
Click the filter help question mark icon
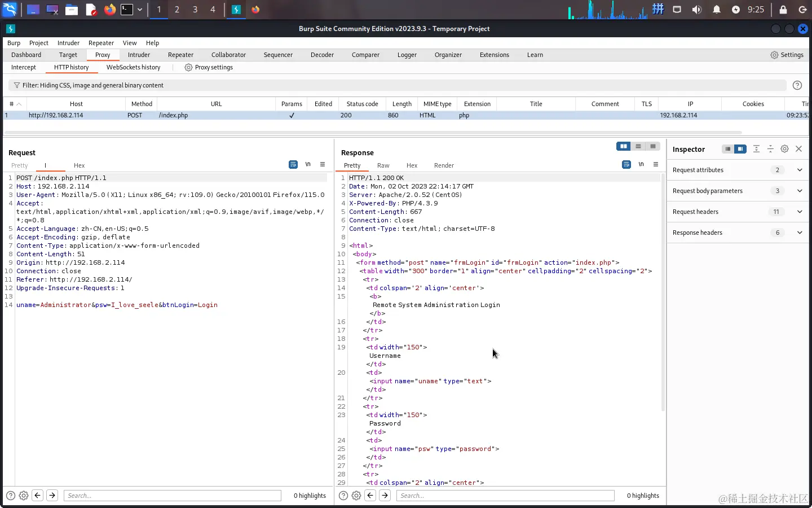coord(797,85)
